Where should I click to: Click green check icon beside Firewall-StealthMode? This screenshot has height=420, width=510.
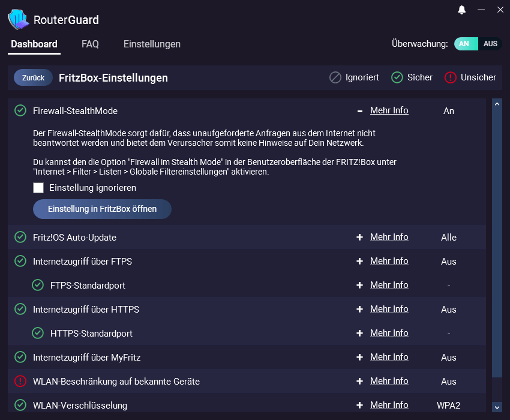[20, 110]
